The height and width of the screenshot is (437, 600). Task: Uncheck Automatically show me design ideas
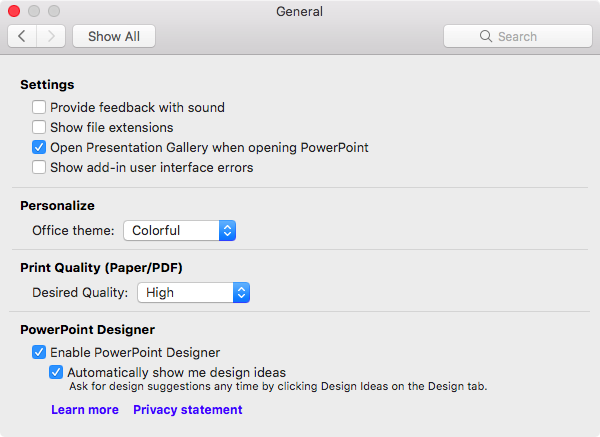pyautogui.click(x=56, y=372)
